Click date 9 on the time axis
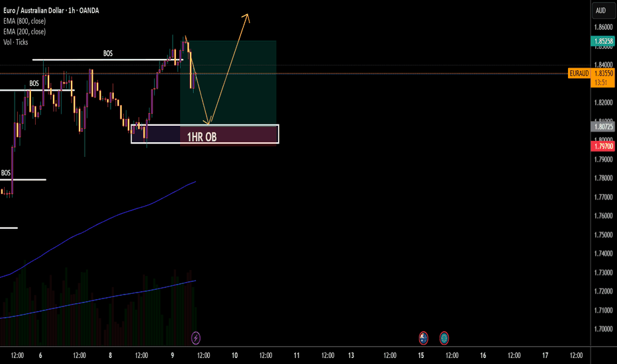Viewport: 617px width, 364px height. (x=172, y=355)
